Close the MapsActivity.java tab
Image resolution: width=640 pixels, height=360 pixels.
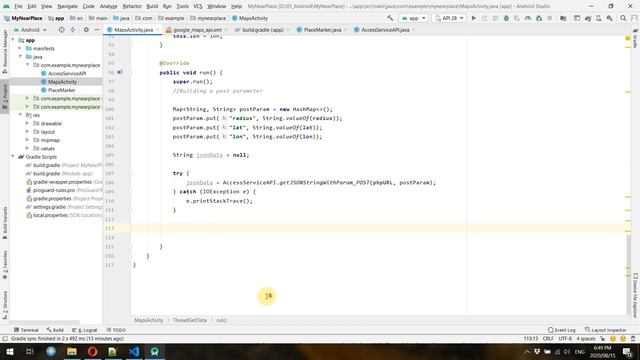point(158,30)
